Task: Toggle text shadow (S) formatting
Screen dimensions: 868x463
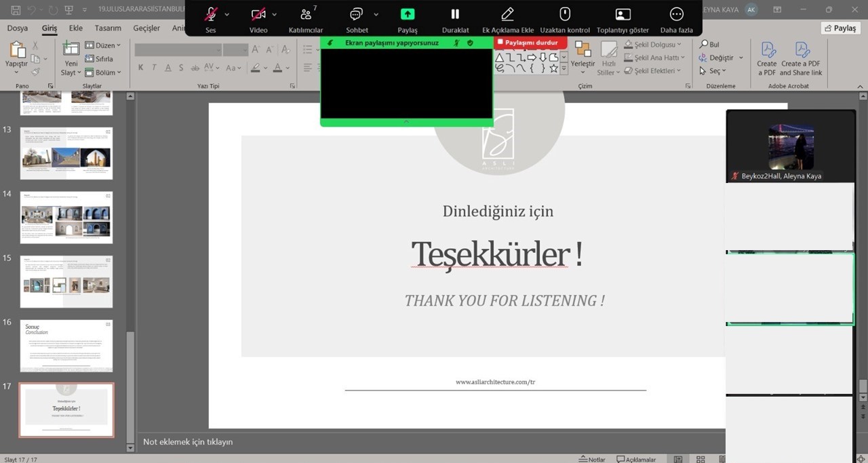Action: point(180,68)
